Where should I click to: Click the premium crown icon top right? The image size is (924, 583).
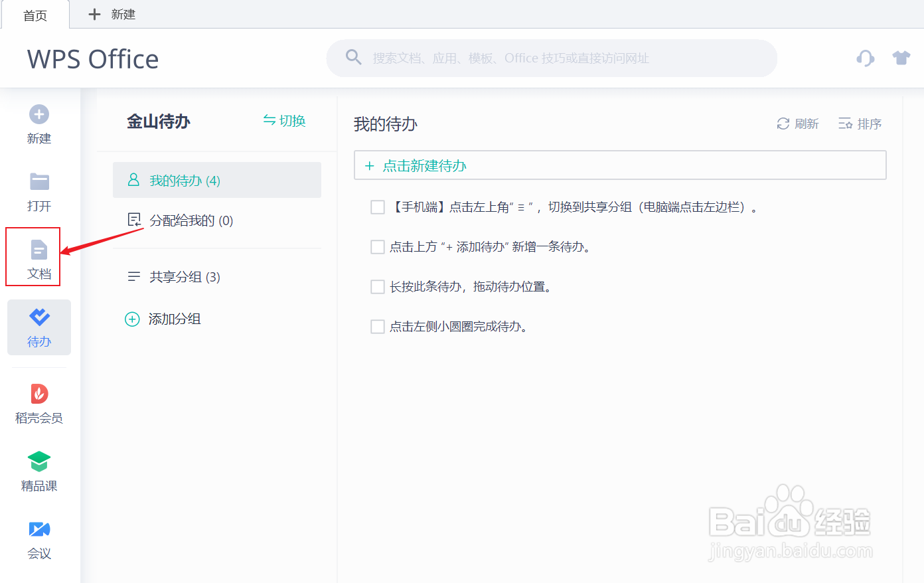click(x=901, y=58)
